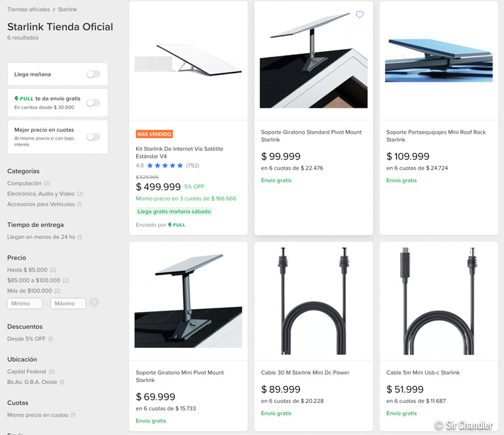Open the Tiendas oficiales breadcrumb link

pyautogui.click(x=28, y=9)
